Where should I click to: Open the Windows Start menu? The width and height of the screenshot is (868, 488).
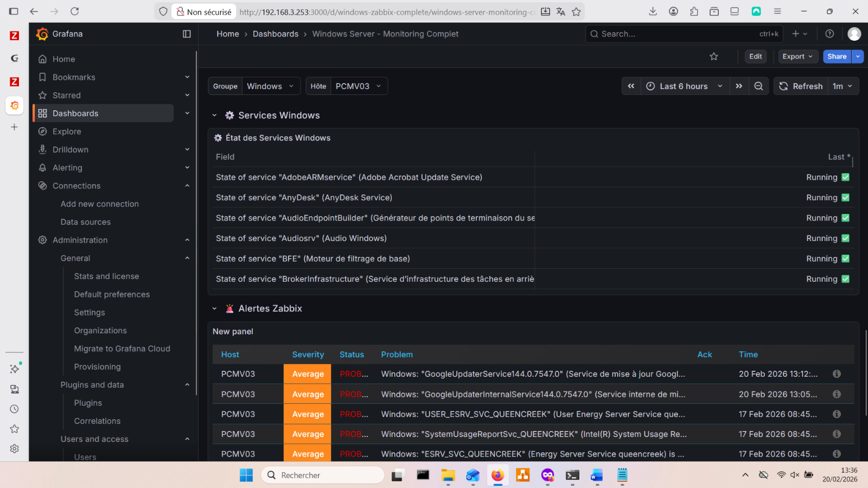click(x=246, y=476)
